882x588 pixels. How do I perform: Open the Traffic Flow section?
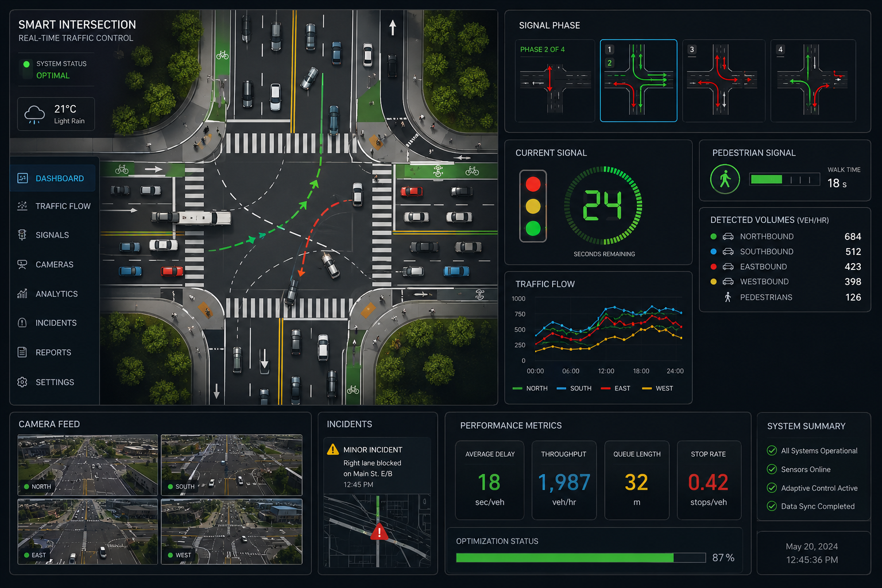[x=55, y=206]
